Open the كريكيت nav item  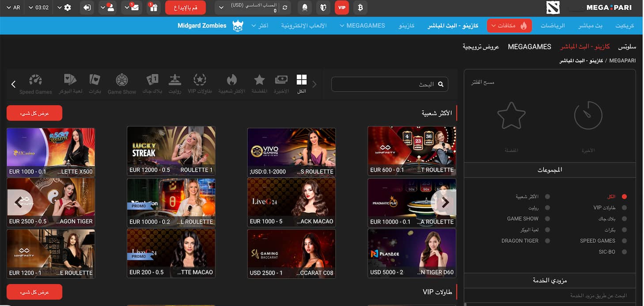point(625,26)
